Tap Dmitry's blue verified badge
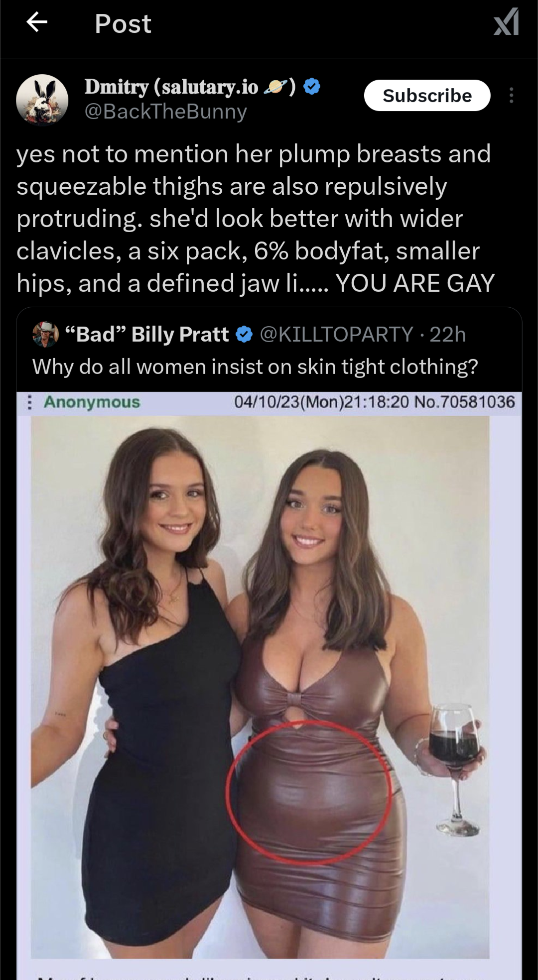The image size is (538, 980). click(312, 86)
